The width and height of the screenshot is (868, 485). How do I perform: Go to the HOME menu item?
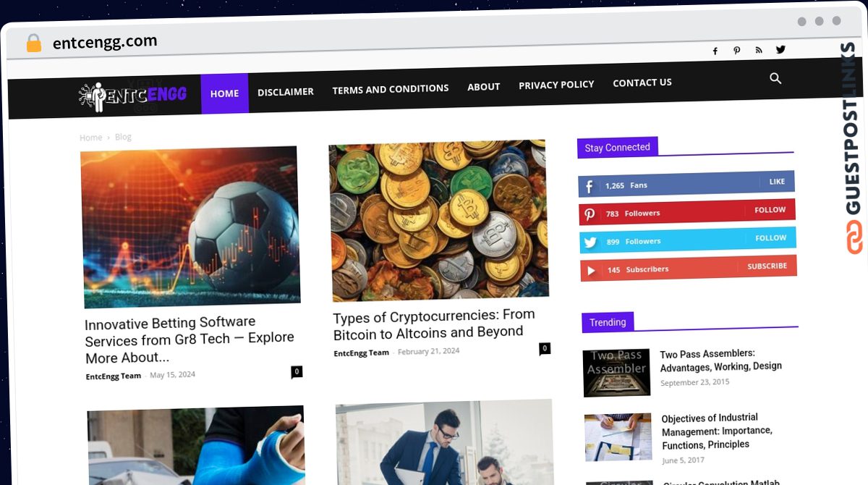point(224,93)
